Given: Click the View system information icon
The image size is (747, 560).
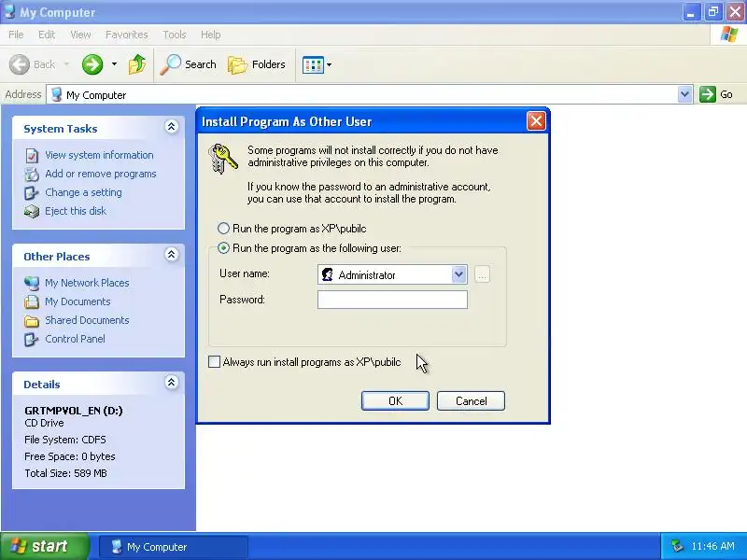Looking at the screenshot, I should pyautogui.click(x=32, y=155).
